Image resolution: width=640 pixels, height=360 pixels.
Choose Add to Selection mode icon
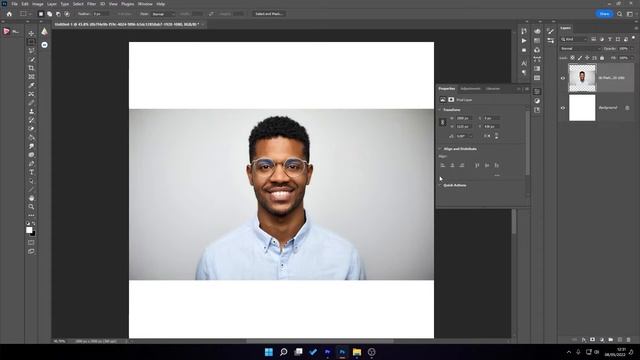(49, 14)
